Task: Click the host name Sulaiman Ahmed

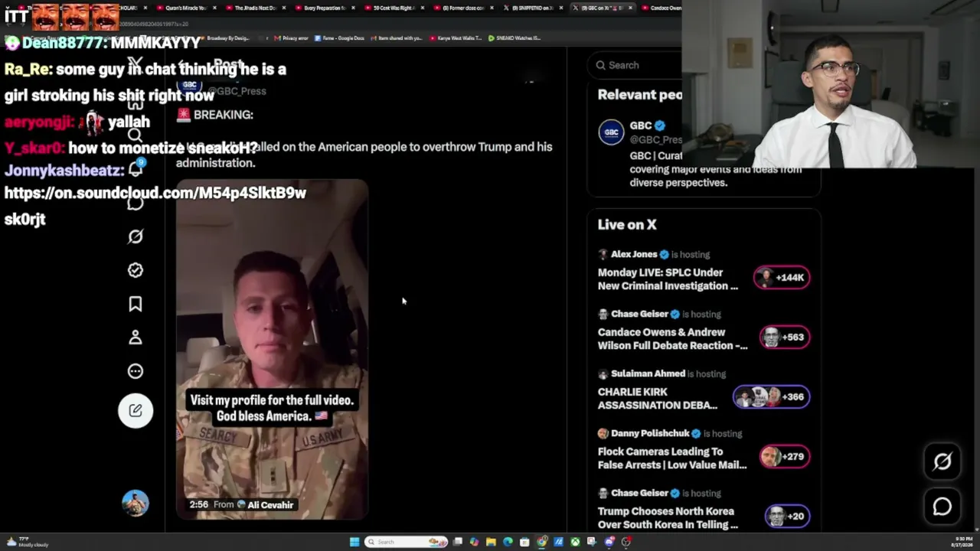Action: coord(648,373)
